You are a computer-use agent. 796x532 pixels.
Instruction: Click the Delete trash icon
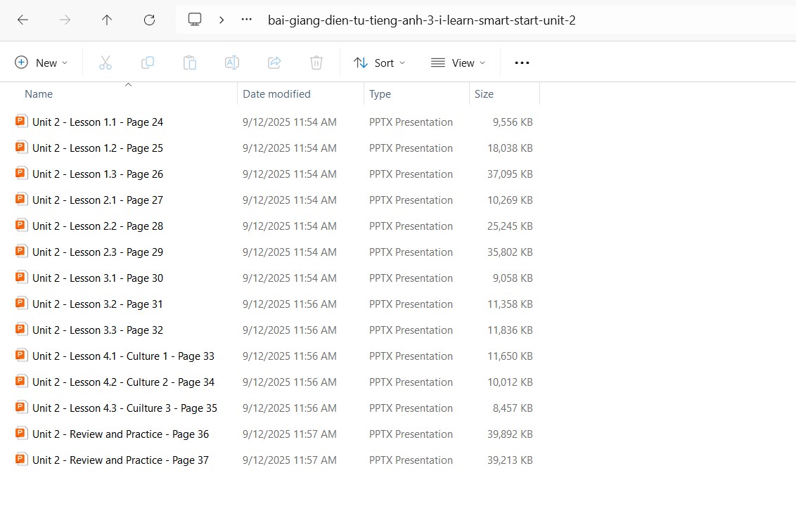tap(316, 63)
